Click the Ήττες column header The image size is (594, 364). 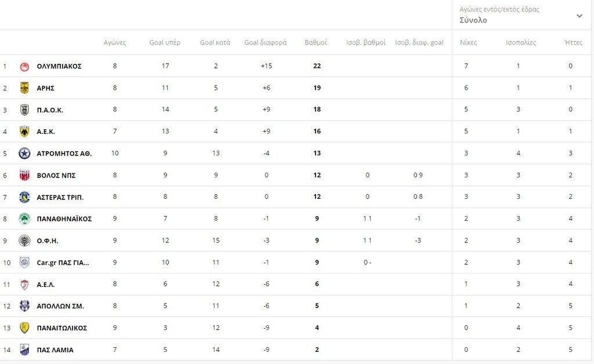click(573, 42)
